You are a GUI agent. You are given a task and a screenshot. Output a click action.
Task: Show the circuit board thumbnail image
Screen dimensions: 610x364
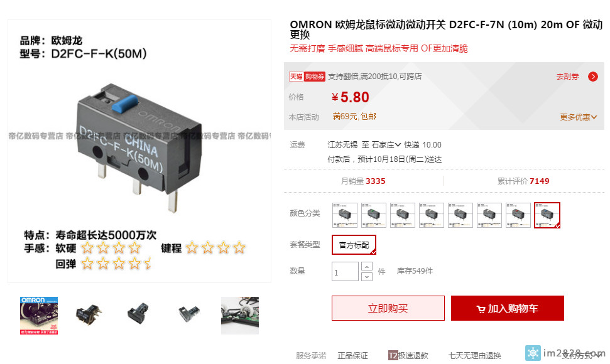pyautogui.click(x=239, y=316)
